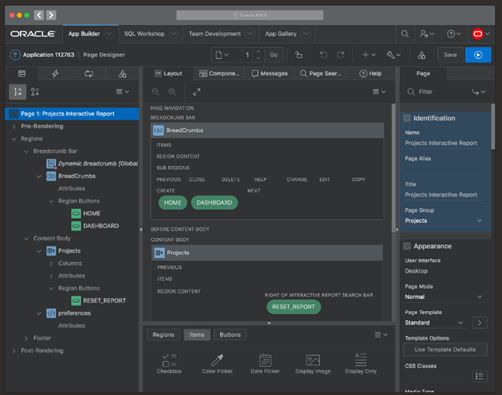Open the Shared Components icon in the toolbar
502x395 pixels.
tap(421, 55)
